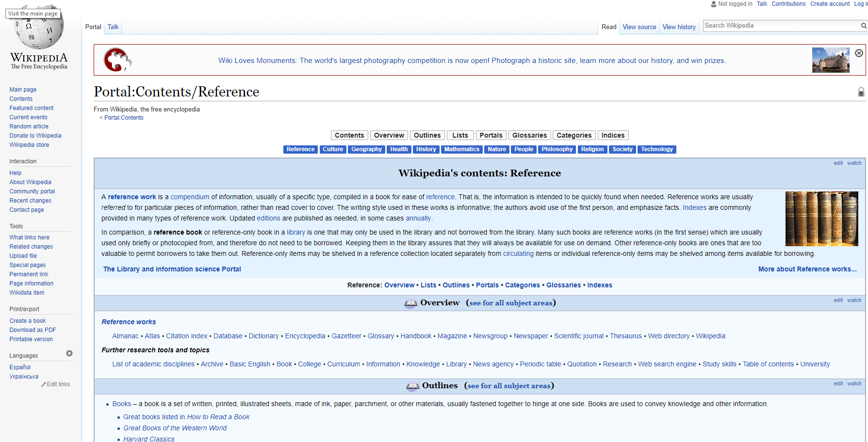Image resolution: width=868 pixels, height=442 pixels.
Task: Select the blue Reference subject button
Action: pyautogui.click(x=300, y=149)
